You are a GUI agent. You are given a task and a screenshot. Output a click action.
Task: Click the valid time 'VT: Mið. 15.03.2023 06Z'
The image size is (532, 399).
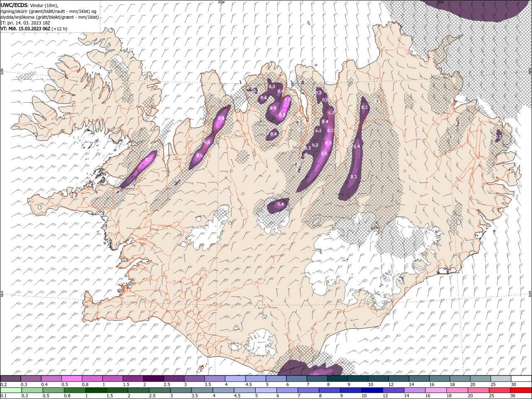(25, 29)
